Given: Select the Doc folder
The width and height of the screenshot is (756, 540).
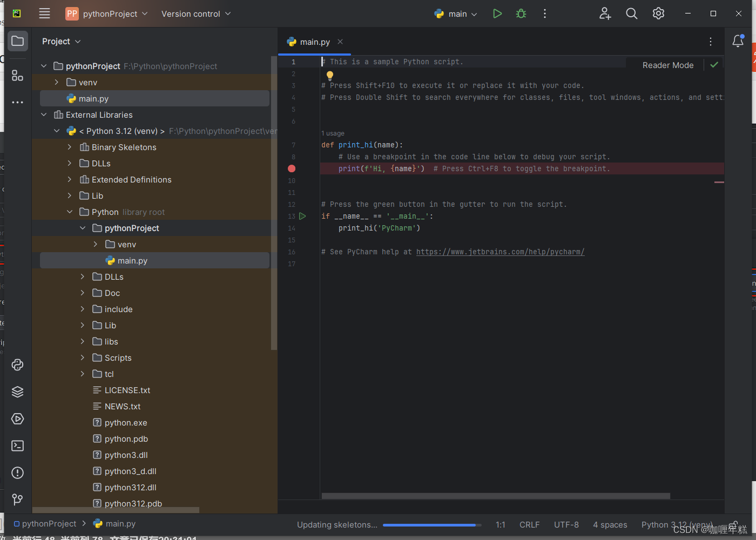Looking at the screenshot, I should 106,293.
